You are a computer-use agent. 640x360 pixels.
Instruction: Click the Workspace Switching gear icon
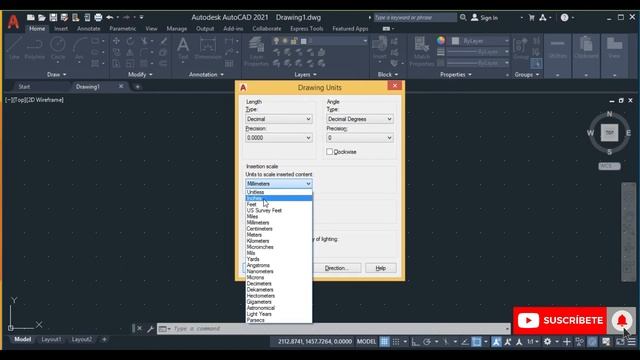coord(547,342)
